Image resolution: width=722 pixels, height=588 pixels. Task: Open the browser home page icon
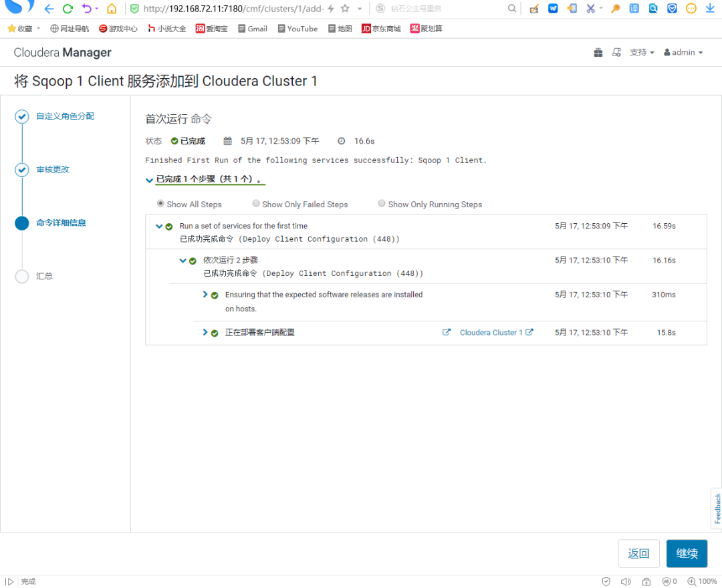(112, 9)
